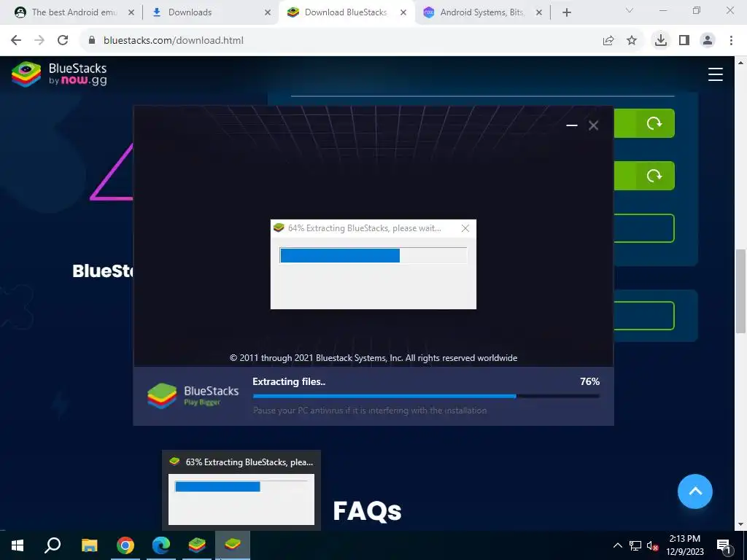Close the Android Systems tab
The height and width of the screenshot is (560, 747).
tap(539, 12)
